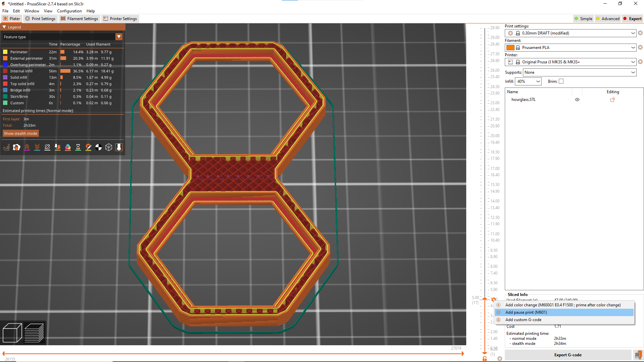Hide hourglass.STL using the eye toggle
Viewport: 644px width, 362px height.
[x=577, y=100]
